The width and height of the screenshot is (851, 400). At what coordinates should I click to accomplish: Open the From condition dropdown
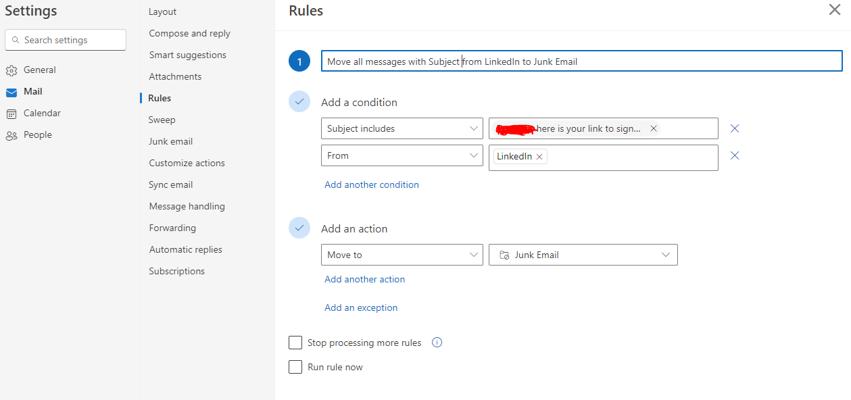(x=402, y=156)
